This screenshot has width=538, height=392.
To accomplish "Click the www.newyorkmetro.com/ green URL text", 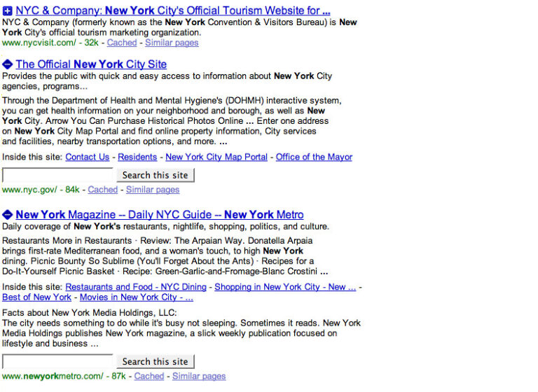I will point(53,376).
